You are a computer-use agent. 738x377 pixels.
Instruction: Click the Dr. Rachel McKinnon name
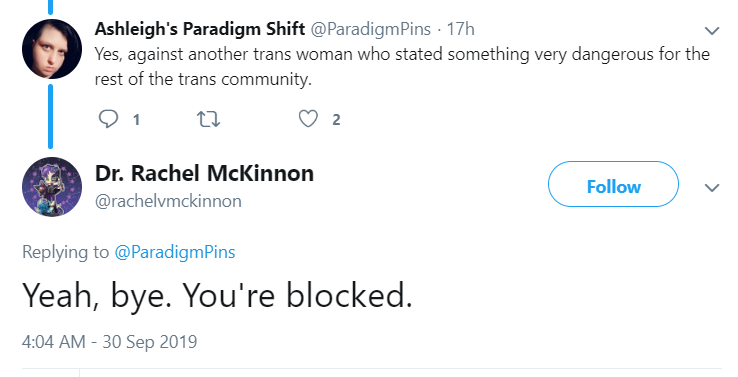pyautogui.click(x=204, y=173)
